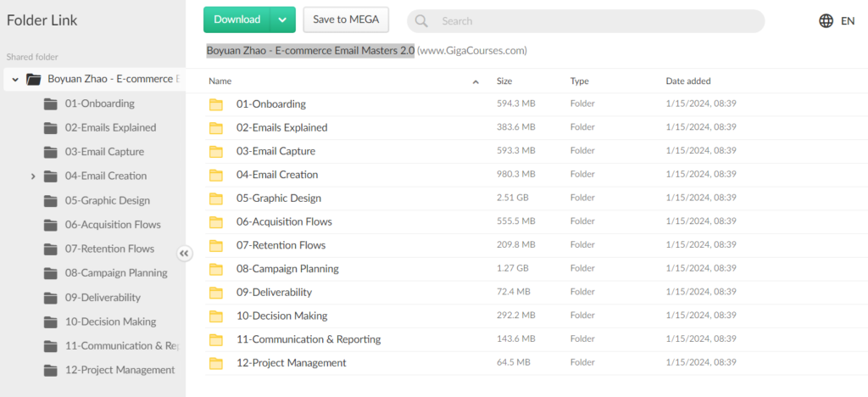Open 07-Retention Flows name in file list
868x397 pixels.
point(281,245)
